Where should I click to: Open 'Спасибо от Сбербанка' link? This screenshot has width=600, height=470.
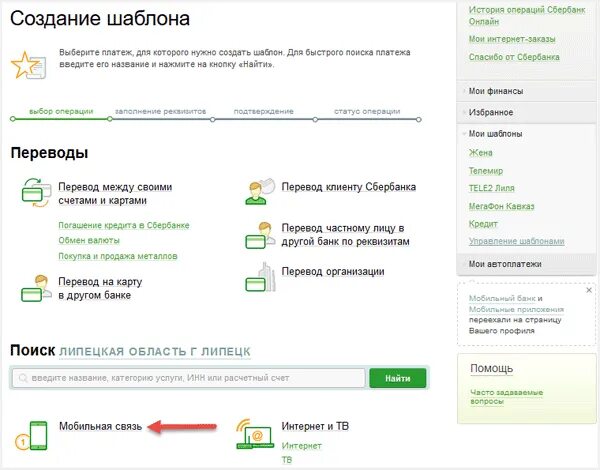[514, 57]
